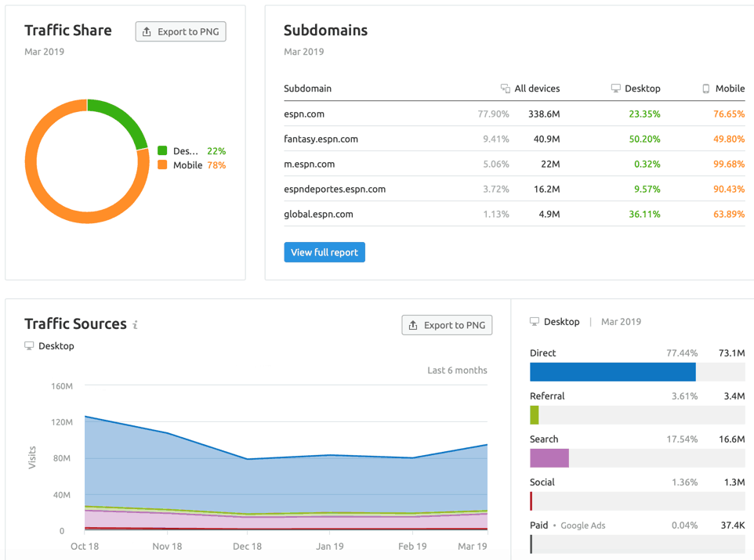Open the espn.com subdomain entry
Image resolution: width=754 pixels, height=560 pixels.
[303, 114]
